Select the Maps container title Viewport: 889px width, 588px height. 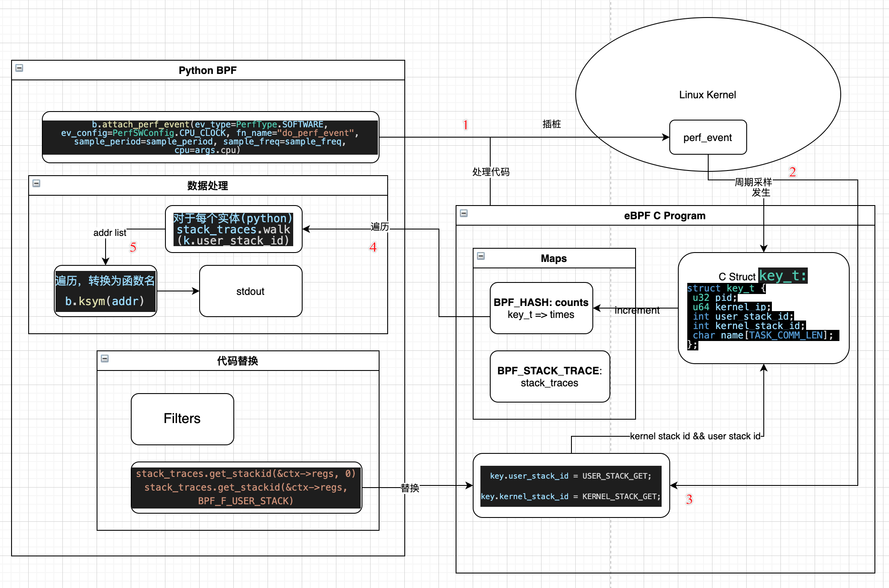pyautogui.click(x=554, y=259)
